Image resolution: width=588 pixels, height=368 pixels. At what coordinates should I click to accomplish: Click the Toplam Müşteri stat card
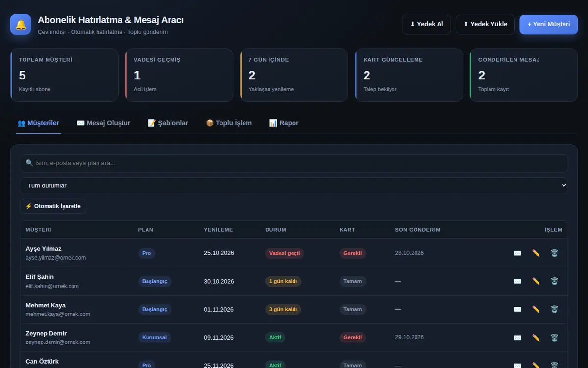tap(64, 75)
